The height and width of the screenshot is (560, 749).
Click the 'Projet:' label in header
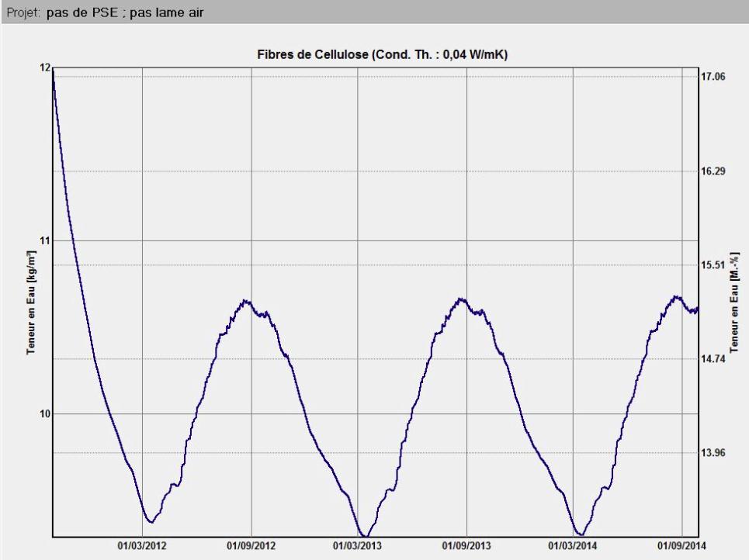tap(23, 13)
